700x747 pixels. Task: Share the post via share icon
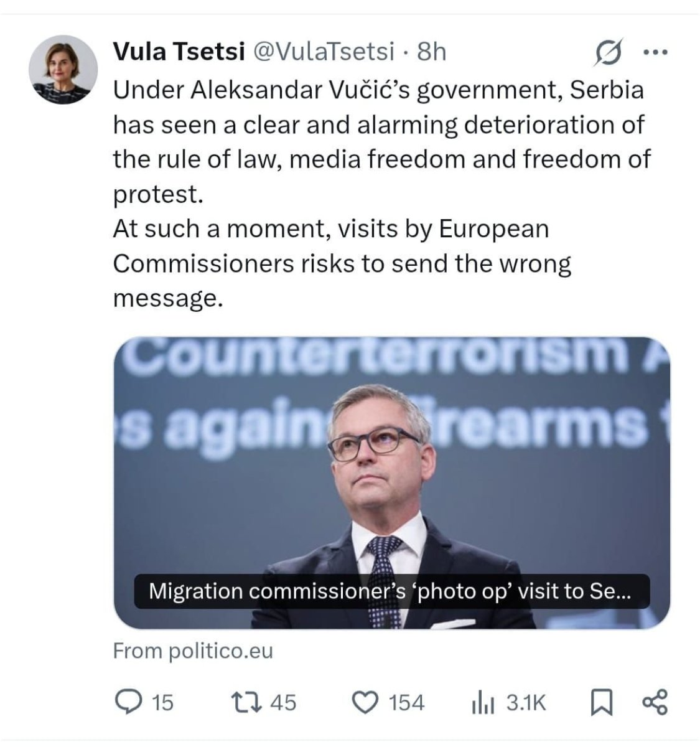click(654, 703)
